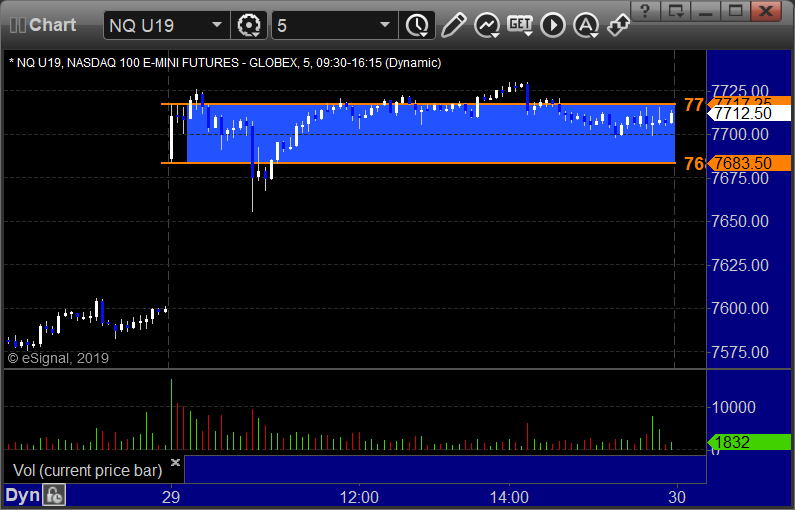Image resolution: width=795 pixels, height=510 pixels.
Task: Click the 10000 volume axis label
Action: point(734,407)
